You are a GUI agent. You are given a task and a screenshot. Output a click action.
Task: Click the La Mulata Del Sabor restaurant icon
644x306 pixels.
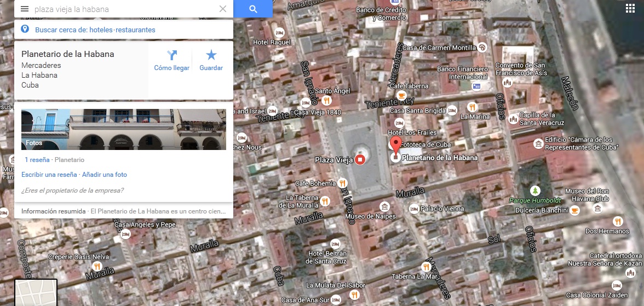[354, 295]
